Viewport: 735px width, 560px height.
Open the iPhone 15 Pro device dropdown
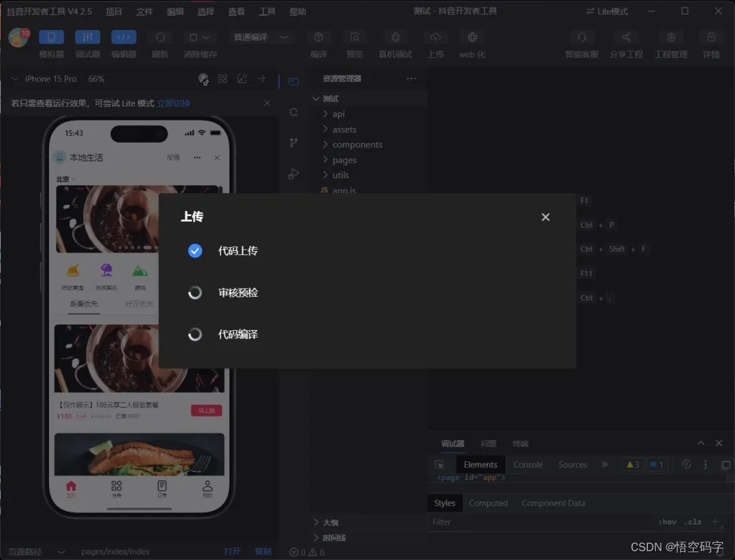44,79
